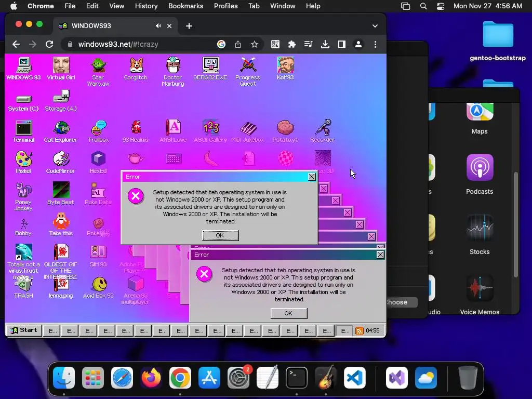This screenshot has width=532, height=399.
Task: Launch Acid Box 93 icon
Action: [98, 288]
